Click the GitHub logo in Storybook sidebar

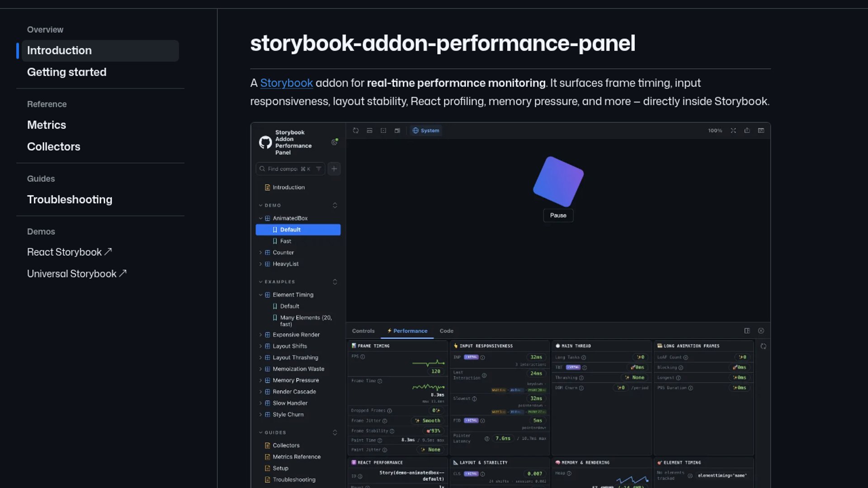pyautogui.click(x=265, y=142)
